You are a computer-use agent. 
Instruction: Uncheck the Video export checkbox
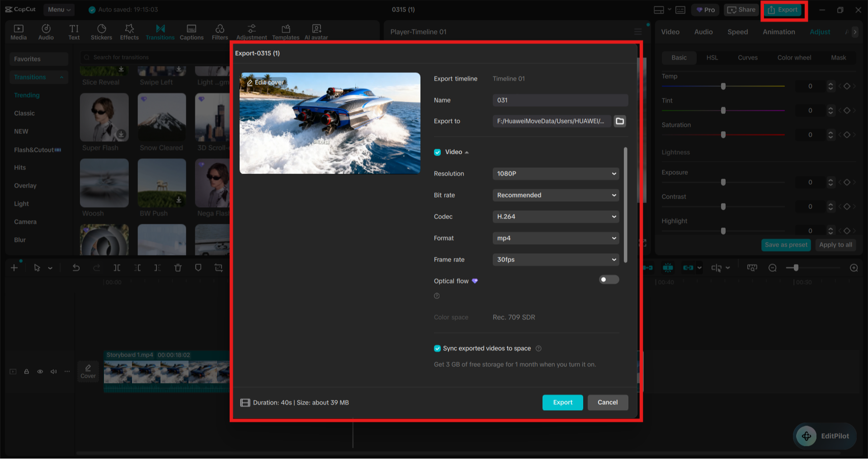(438, 152)
